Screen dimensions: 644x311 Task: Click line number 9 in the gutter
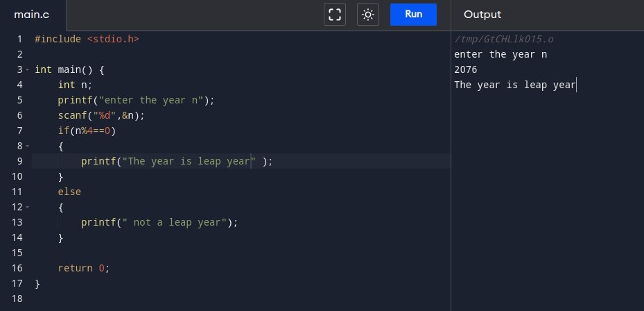click(x=19, y=161)
